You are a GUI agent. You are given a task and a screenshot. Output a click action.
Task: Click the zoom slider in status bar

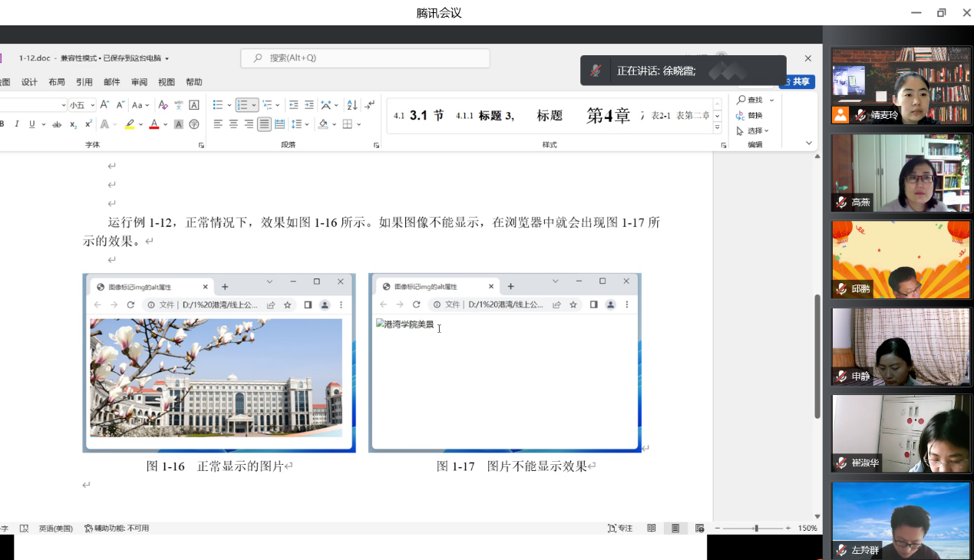(756, 529)
